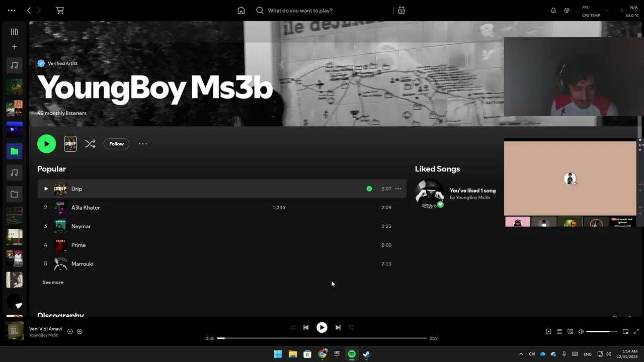Viewport: 644px width, 362px height.
Task: Click the search magnifier icon
Action: pos(260,10)
